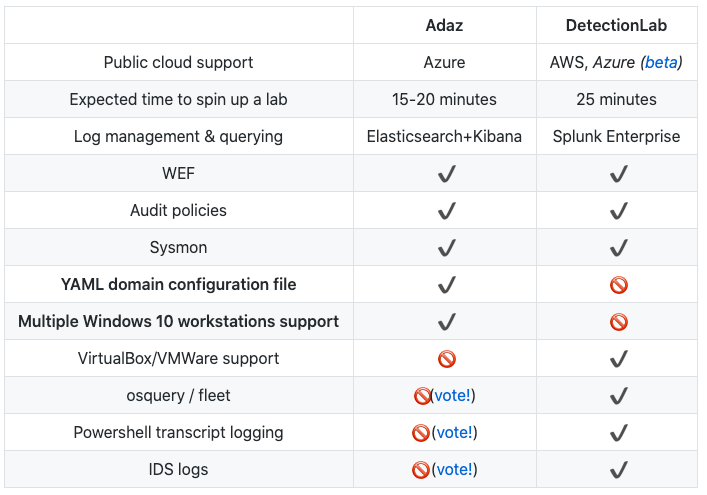
Task: Click the Public cloud support row label
Action: pyautogui.click(x=178, y=62)
